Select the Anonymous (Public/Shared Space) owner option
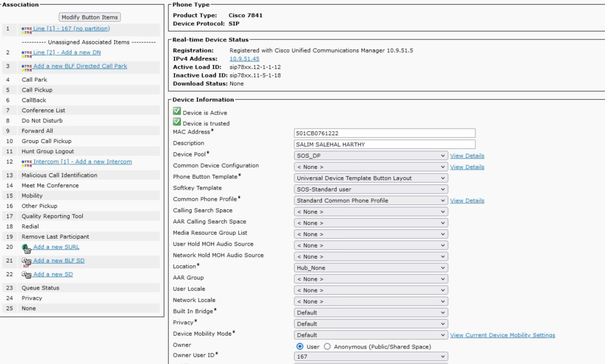 328,346
